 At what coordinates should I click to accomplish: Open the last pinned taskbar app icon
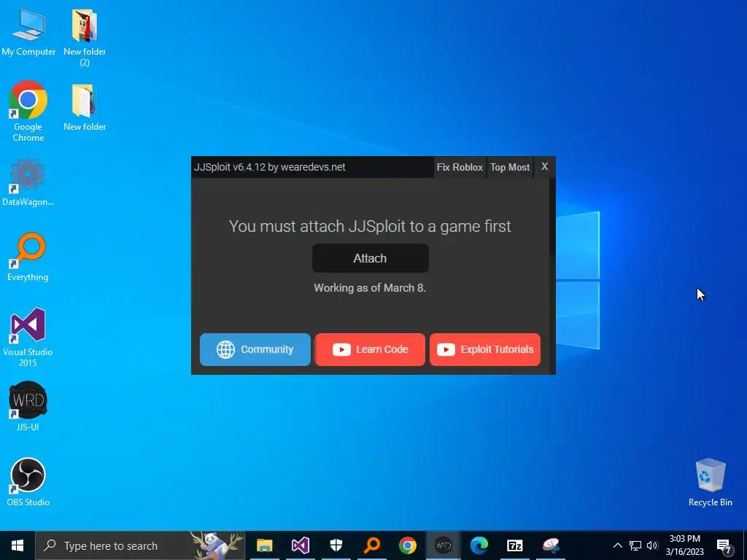coord(551,545)
